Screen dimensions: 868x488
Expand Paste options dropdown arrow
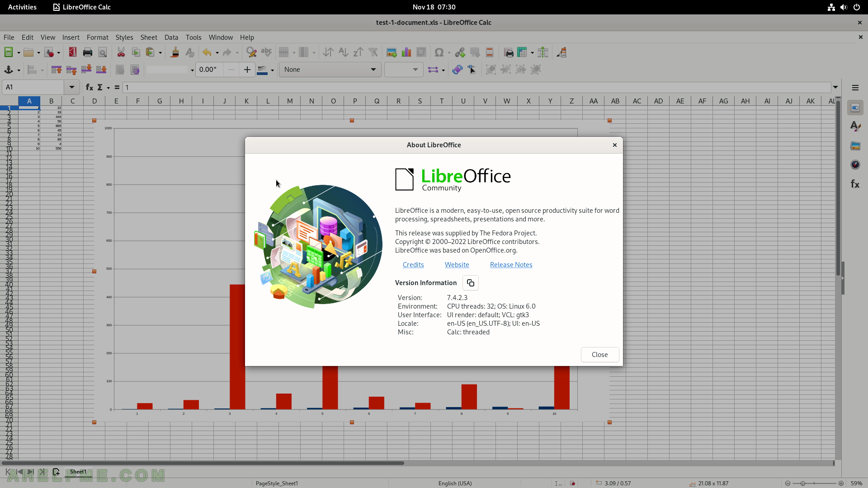(x=160, y=53)
